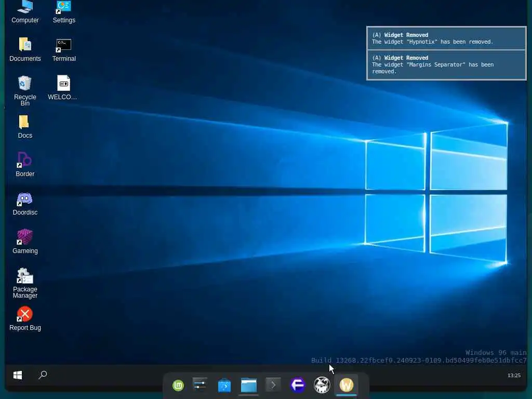The height and width of the screenshot is (399, 532).
Task: Select the Documents folder icon
Action: pyautogui.click(x=25, y=49)
